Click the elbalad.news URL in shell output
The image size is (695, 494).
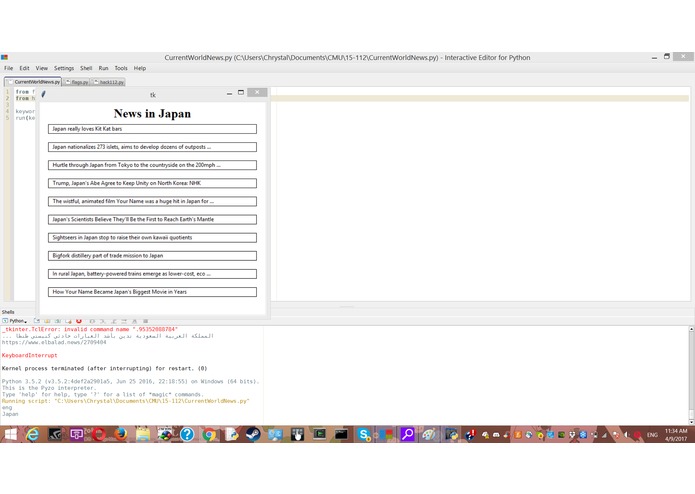54,342
